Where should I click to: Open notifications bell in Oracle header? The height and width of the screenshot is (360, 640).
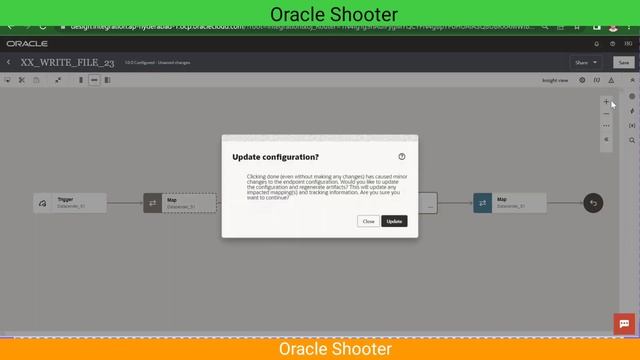597,44
